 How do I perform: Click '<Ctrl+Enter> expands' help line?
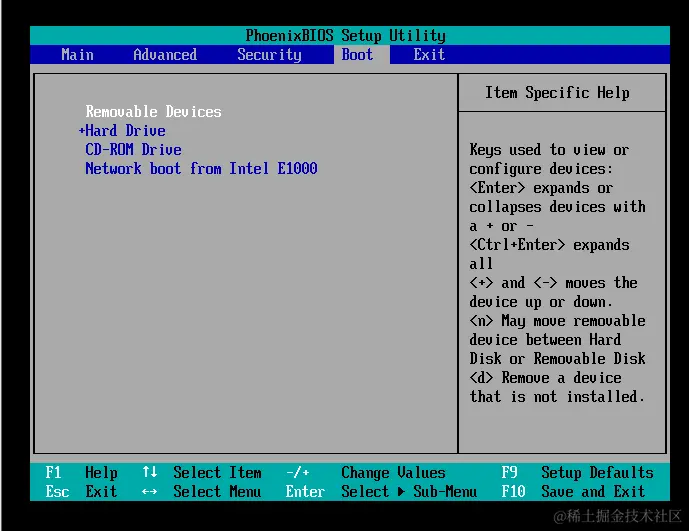tap(549, 244)
